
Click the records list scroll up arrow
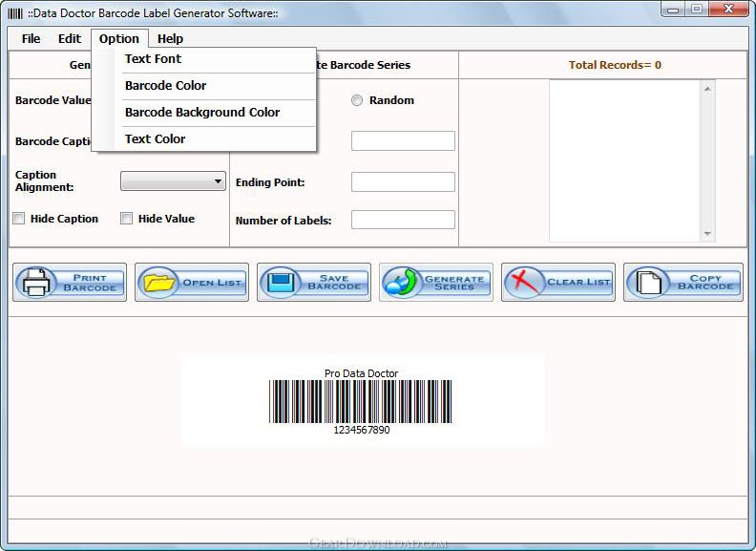click(x=707, y=89)
